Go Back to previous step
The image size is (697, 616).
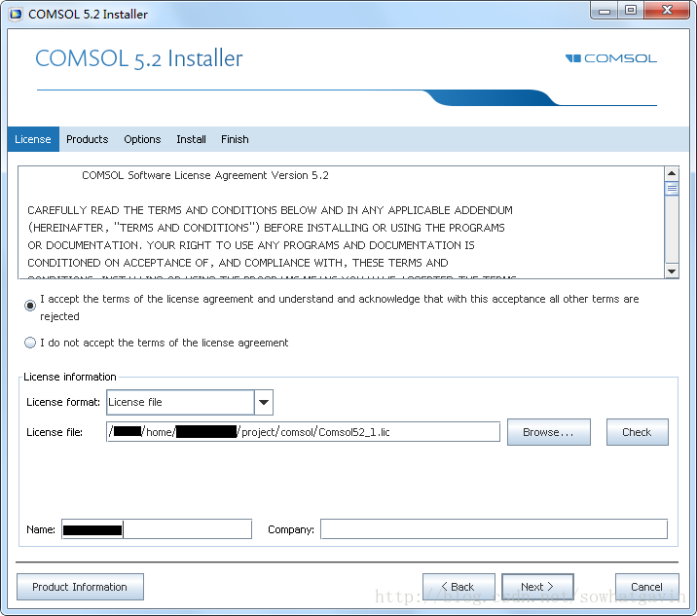pos(459,587)
